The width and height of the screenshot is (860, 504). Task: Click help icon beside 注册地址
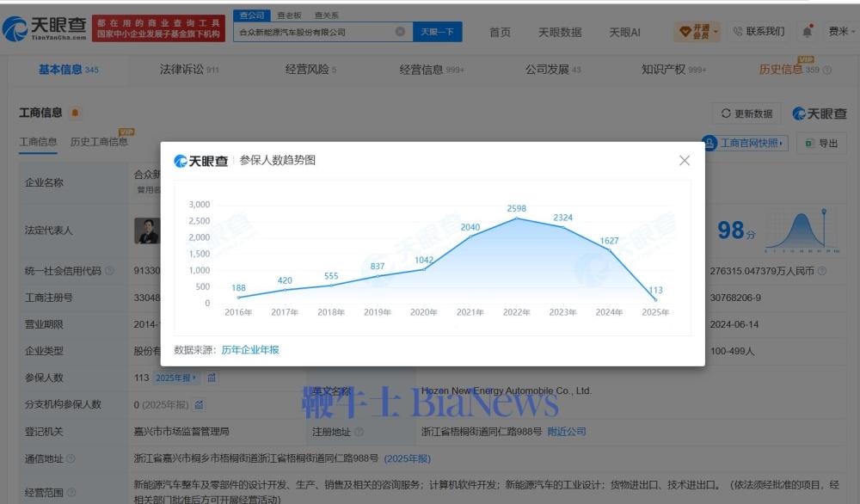pos(359,432)
